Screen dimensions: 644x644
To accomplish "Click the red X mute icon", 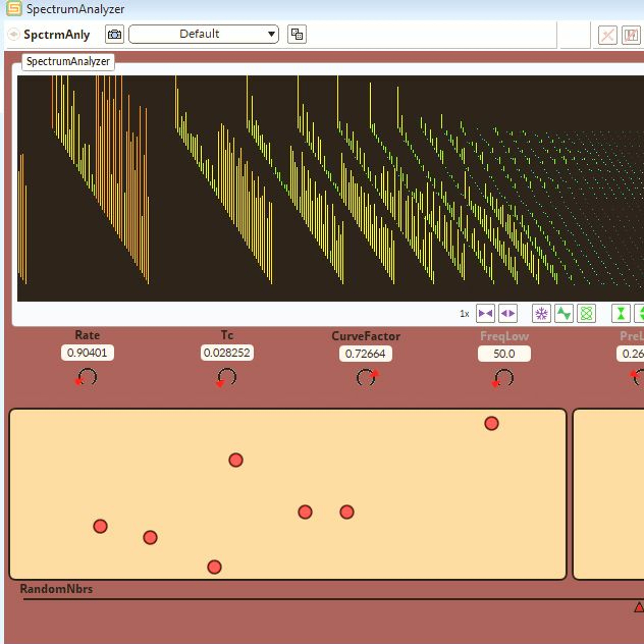I will click(607, 35).
